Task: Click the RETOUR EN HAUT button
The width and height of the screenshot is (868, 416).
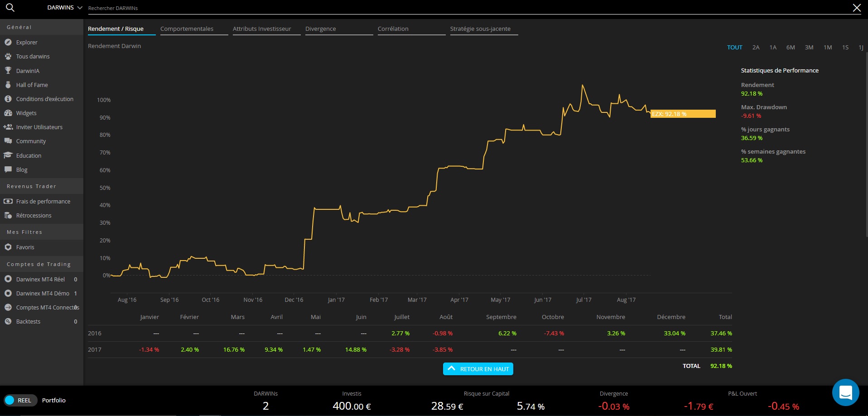Action: (478, 369)
